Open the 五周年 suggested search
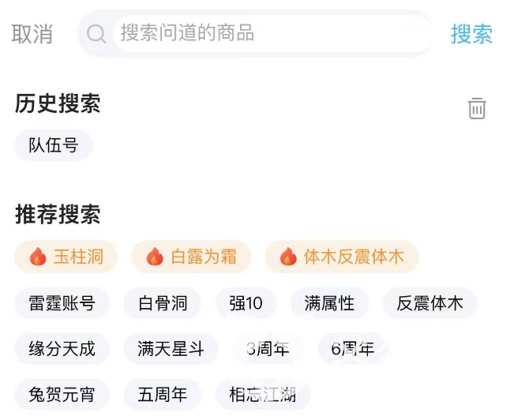Viewport: 510px width, 420px height. click(163, 395)
